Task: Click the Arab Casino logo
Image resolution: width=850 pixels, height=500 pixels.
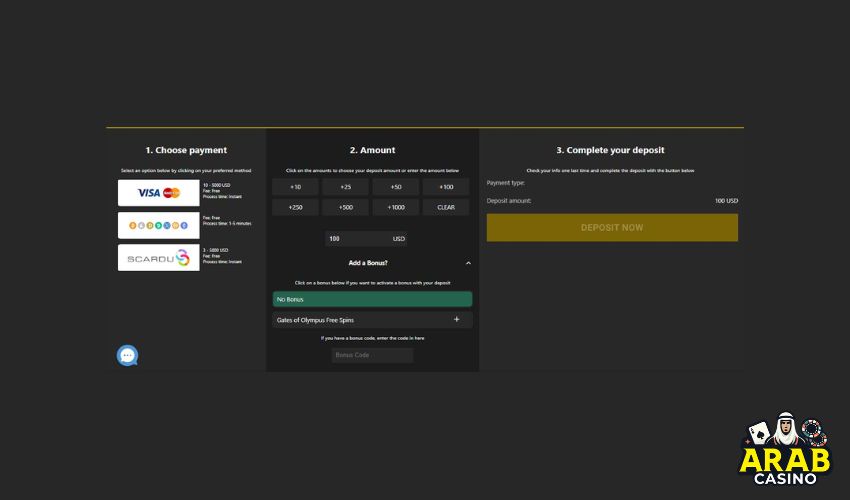Action: pyautogui.click(x=784, y=449)
